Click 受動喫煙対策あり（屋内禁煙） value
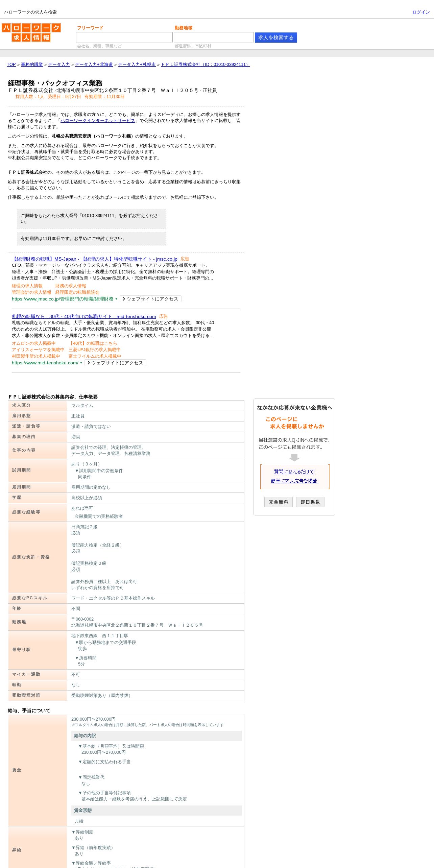The height and width of the screenshot is (868, 434). point(102,696)
